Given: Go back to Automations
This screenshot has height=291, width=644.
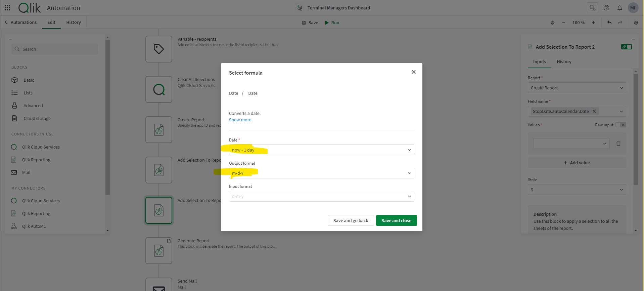Looking at the screenshot, I should (20, 22).
